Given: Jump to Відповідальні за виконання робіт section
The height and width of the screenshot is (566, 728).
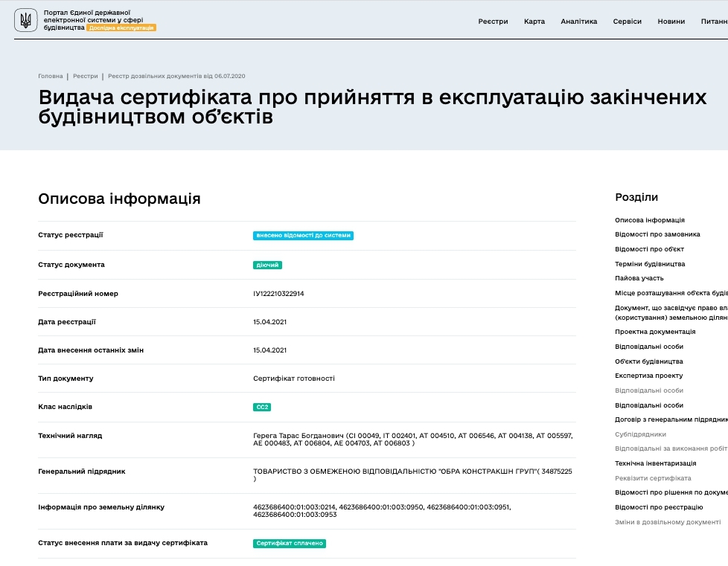Looking at the screenshot, I should 671,448.
